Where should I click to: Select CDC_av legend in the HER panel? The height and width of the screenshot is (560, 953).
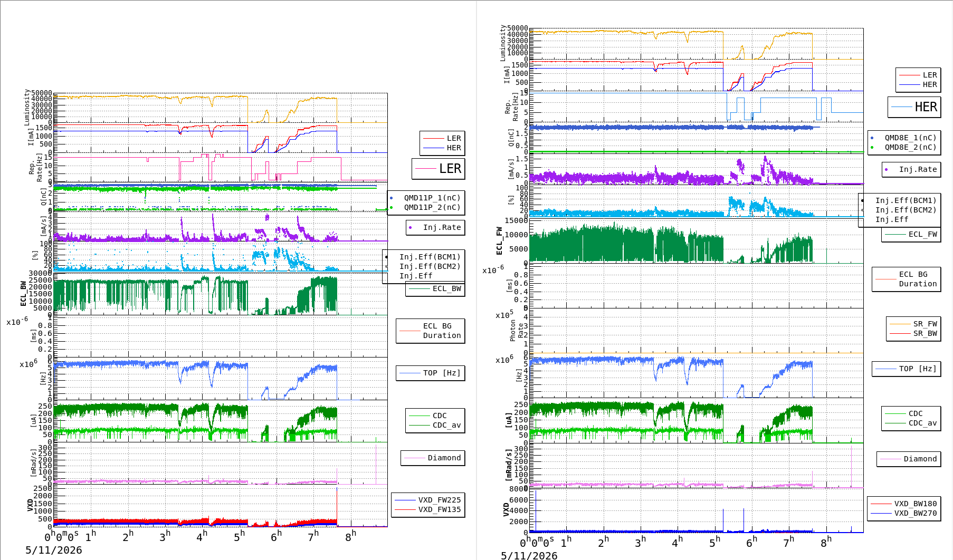[x=922, y=423]
